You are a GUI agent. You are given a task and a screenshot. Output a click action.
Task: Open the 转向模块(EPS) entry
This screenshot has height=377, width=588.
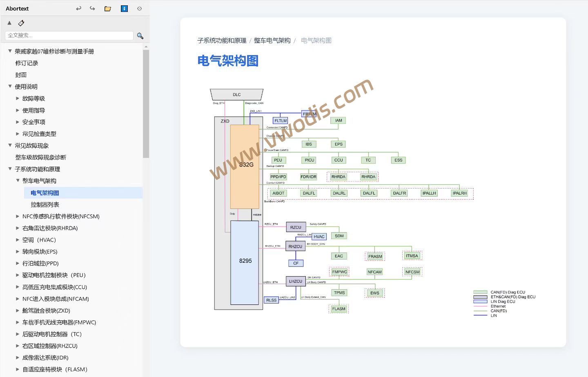(40, 252)
